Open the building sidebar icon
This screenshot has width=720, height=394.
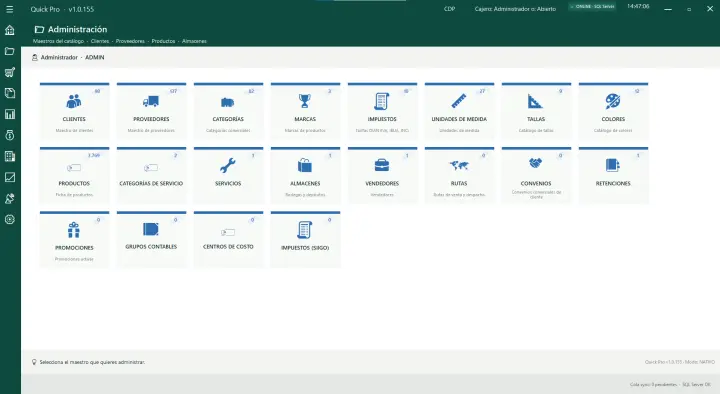[10, 156]
